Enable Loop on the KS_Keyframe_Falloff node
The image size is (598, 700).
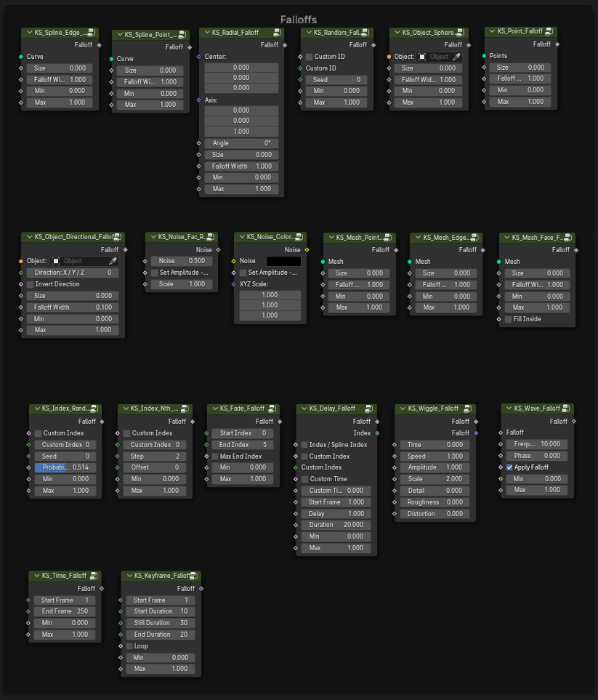(x=128, y=645)
